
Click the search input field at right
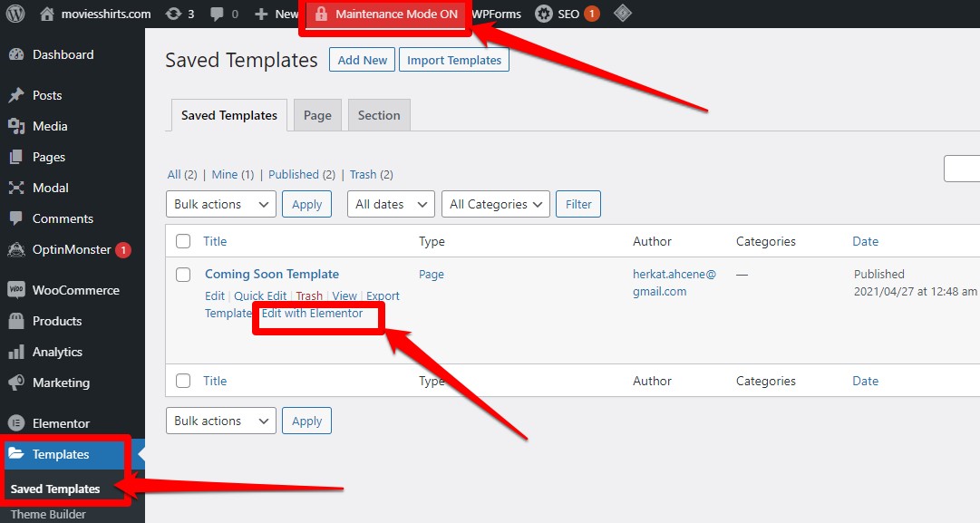click(x=962, y=169)
